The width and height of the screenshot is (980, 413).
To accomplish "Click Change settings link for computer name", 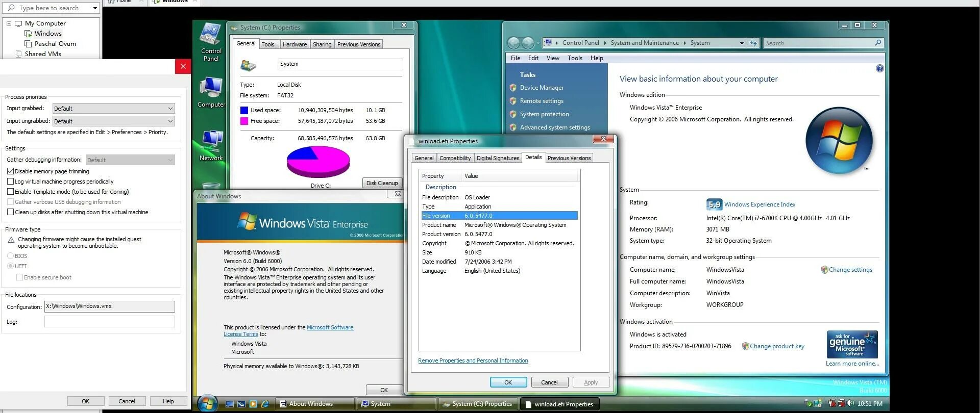I will 850,270.
